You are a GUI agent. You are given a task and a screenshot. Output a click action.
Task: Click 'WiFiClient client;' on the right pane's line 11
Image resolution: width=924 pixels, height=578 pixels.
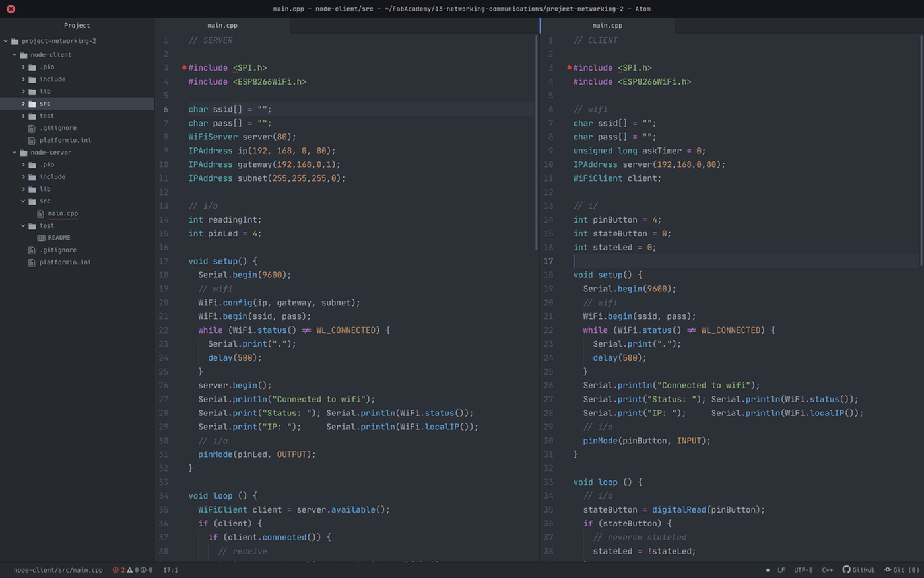(x=617, y=178)
